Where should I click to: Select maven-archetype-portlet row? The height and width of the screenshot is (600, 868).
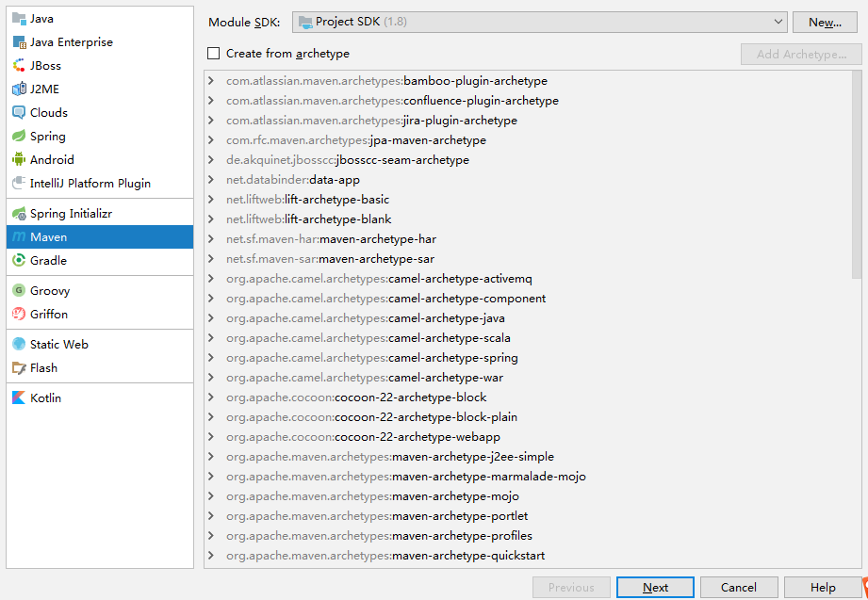click(528, 516)
